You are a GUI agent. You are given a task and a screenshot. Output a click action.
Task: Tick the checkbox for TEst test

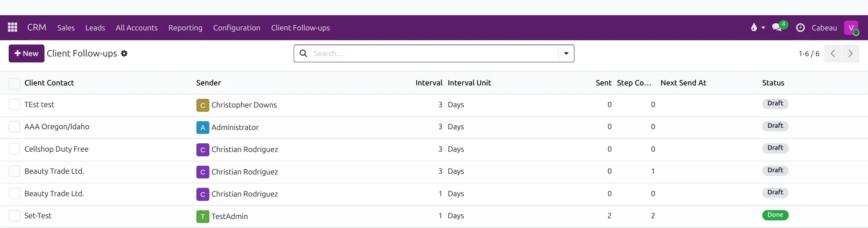(14, 105)
